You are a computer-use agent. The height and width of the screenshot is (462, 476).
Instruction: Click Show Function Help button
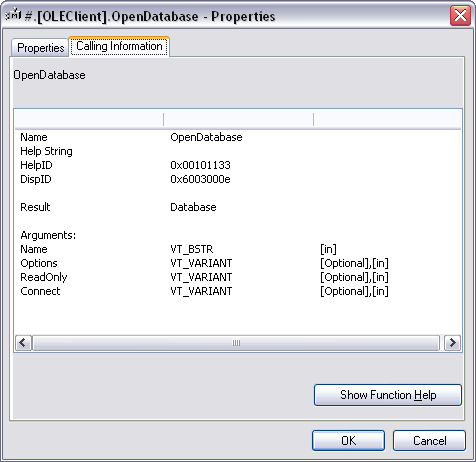coord(388,395)
